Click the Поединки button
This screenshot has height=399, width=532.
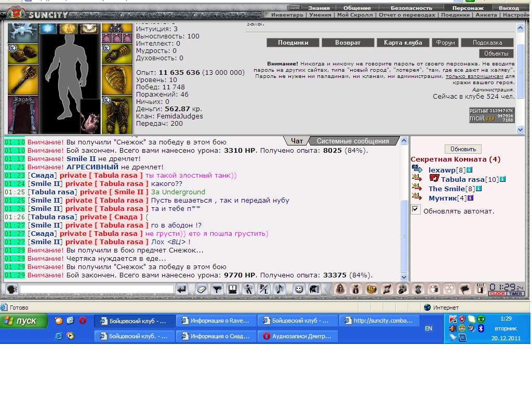point(293,43)
